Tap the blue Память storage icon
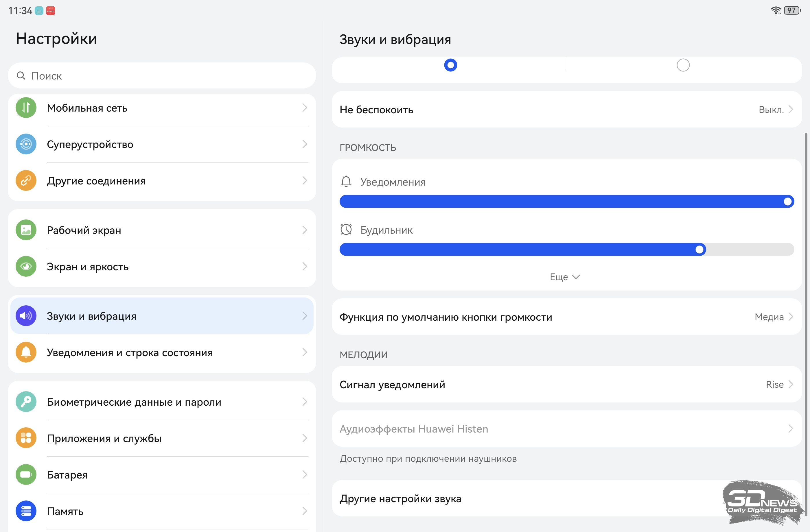 point(26,511)
